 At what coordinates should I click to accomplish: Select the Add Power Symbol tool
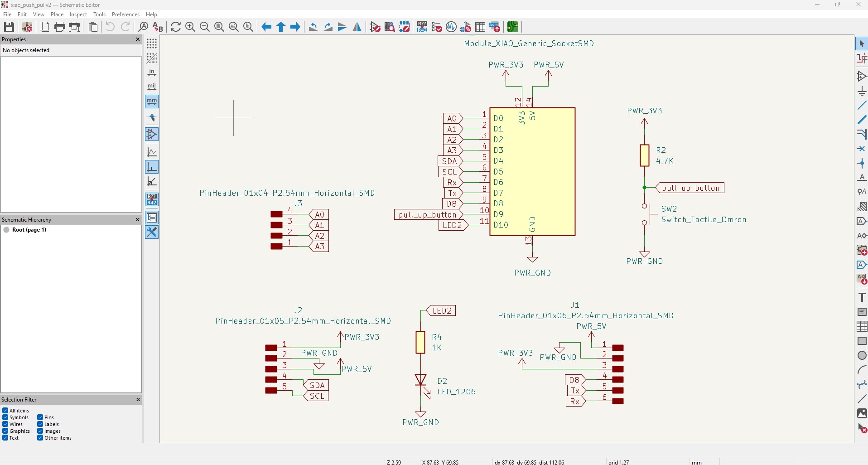862,91
